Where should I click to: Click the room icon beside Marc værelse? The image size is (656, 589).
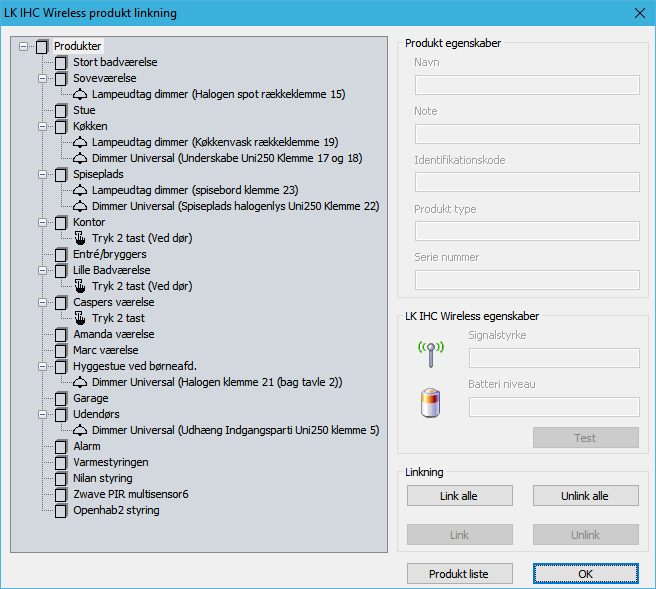pos(61,351)
